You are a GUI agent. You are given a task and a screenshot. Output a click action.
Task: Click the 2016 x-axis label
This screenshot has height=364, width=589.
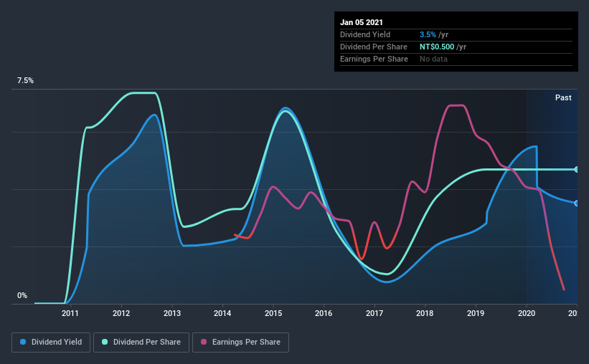pyautogui.click(x=324, y=313)
